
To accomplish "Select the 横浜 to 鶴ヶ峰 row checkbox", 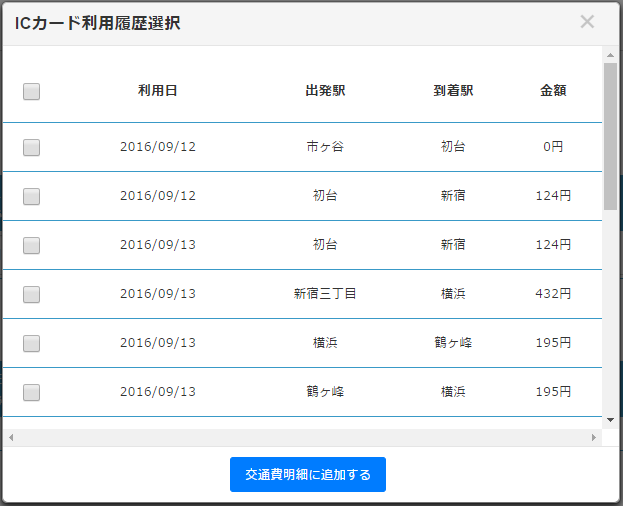I will tap(31, 343).
